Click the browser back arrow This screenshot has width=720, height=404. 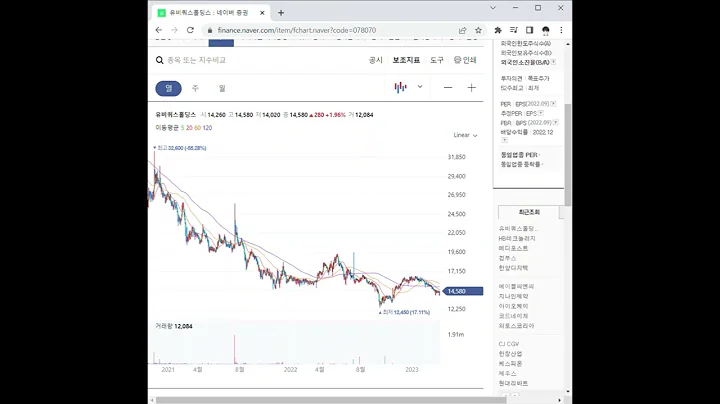(159, 30)
